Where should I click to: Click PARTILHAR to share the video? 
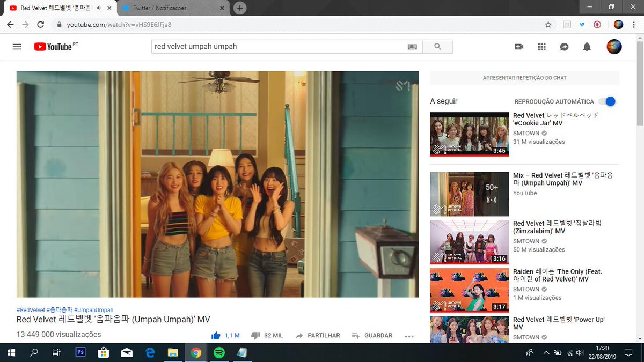point(318,336)
